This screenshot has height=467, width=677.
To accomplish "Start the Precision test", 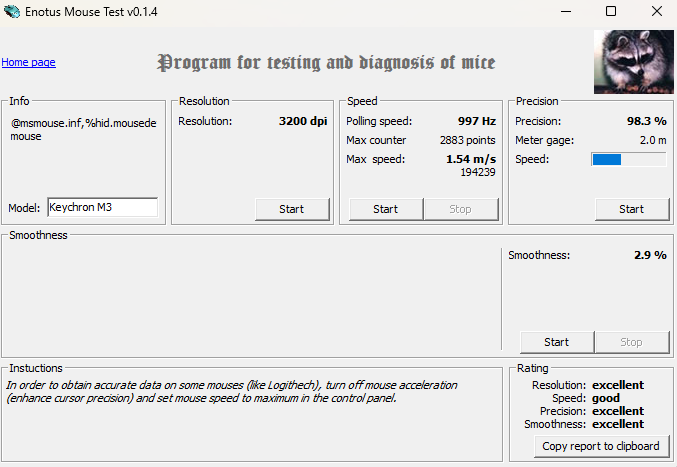I will (632, 209).
